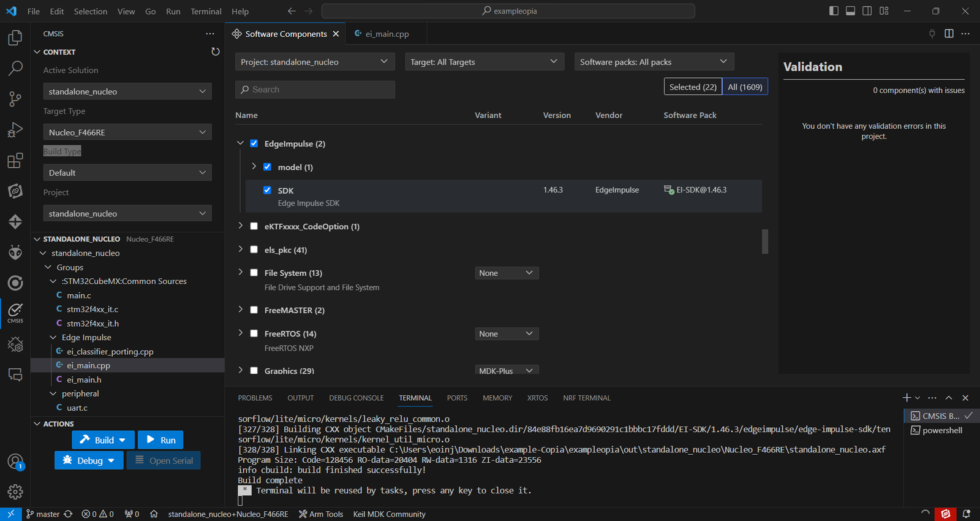This screenshot has height=521, width=980.
Task: Click the notifications bell in status bar
Action: coord(966,514)
